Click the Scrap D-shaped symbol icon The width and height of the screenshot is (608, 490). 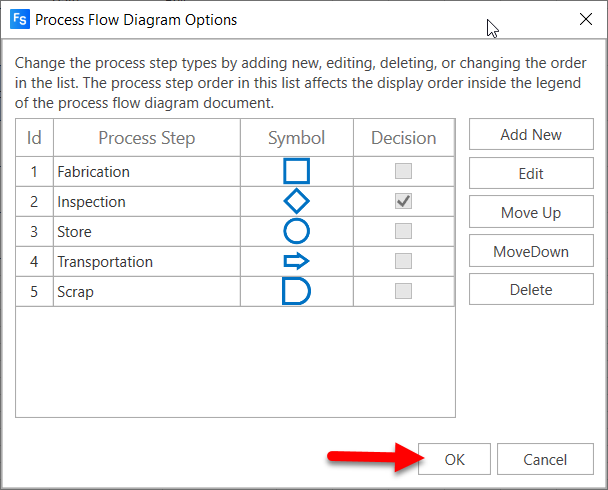coord(297,291)
